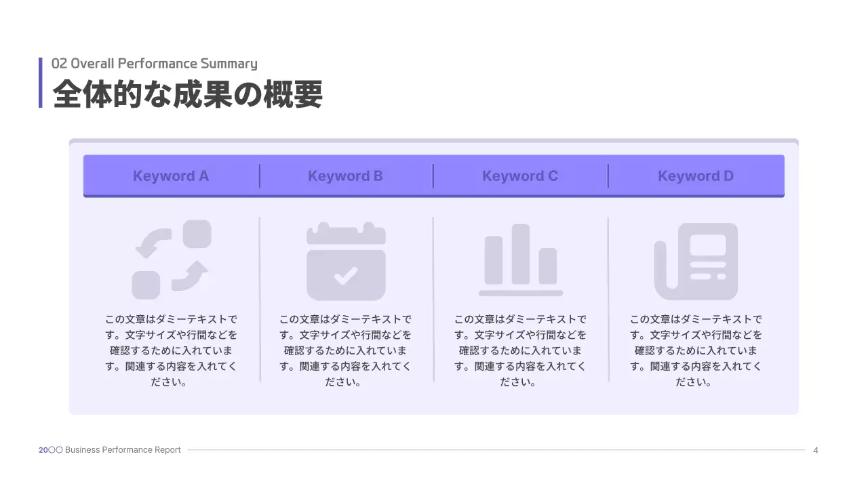
Task: Click the "20〇〇" year text in footer
Action: click(50, 450)
